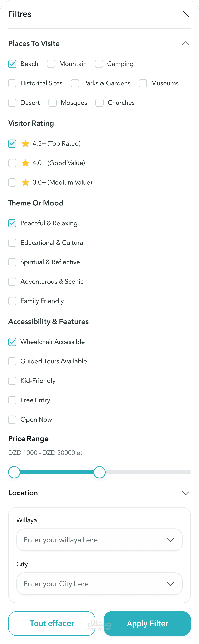Click the star icon next to 4.5+ (Top Rated)
199x644 pixels.
(26, 143)
